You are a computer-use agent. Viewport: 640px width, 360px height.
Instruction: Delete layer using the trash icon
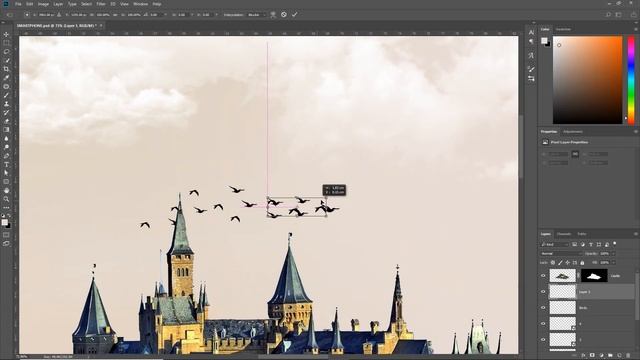[x=628, y=356]
